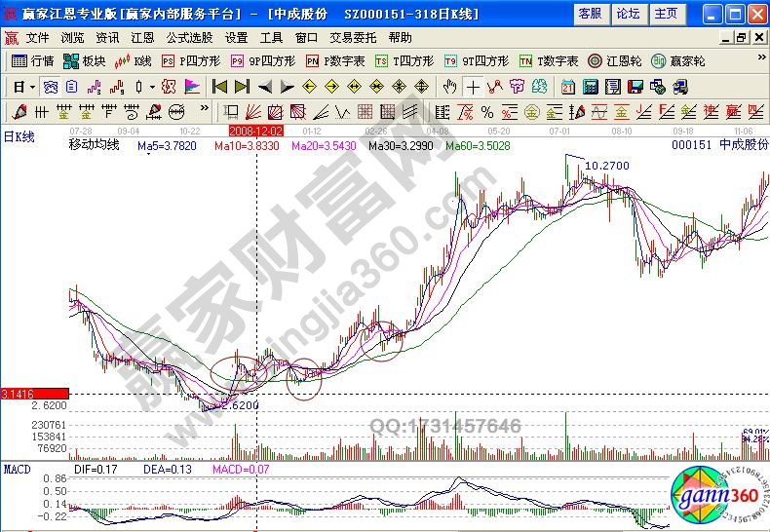
Task: Toggle the crosshair cursor mode
Action: point(472,87)
